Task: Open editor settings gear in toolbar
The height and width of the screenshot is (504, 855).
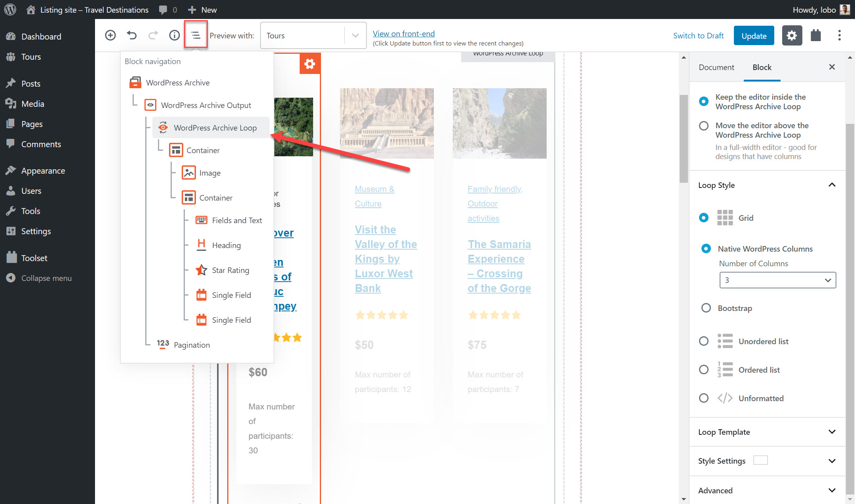Action: 792,36
